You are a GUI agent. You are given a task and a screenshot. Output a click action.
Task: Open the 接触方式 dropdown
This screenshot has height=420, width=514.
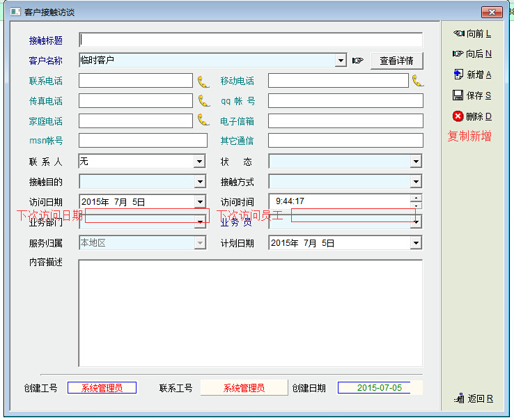416,182
